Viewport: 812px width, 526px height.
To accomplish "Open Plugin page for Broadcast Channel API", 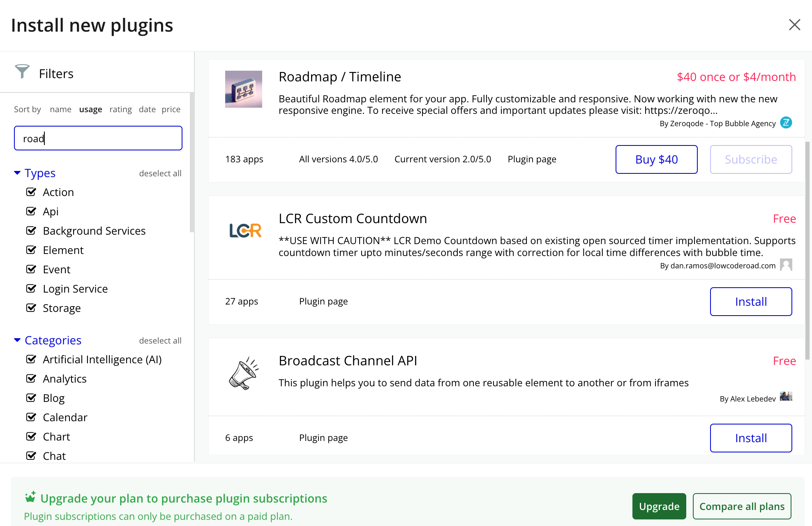I will pos(323,438).
